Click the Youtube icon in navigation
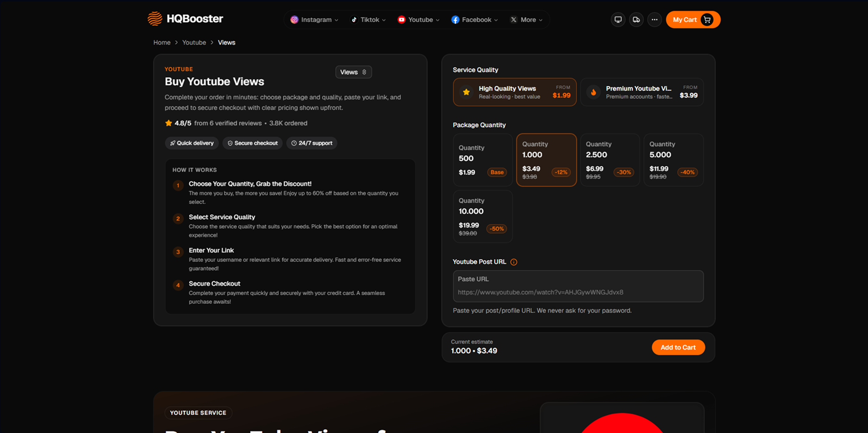The height and width of the screenshot is (433, 868). pyautogui.click(x=401, y=20)
